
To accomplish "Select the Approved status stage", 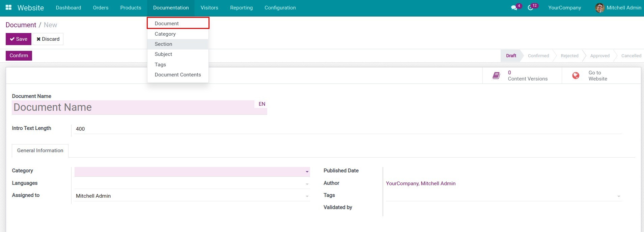I will [599, 56].
